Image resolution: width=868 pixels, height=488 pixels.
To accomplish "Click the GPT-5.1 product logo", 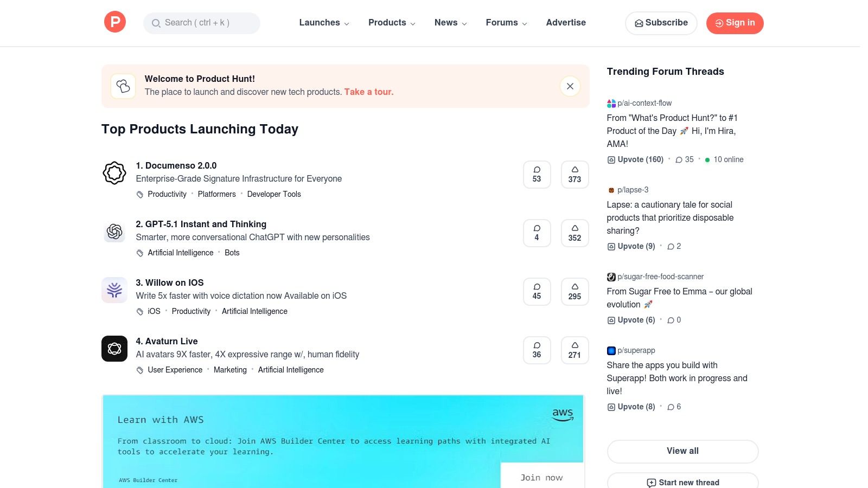I will click(x=114, y=232).
